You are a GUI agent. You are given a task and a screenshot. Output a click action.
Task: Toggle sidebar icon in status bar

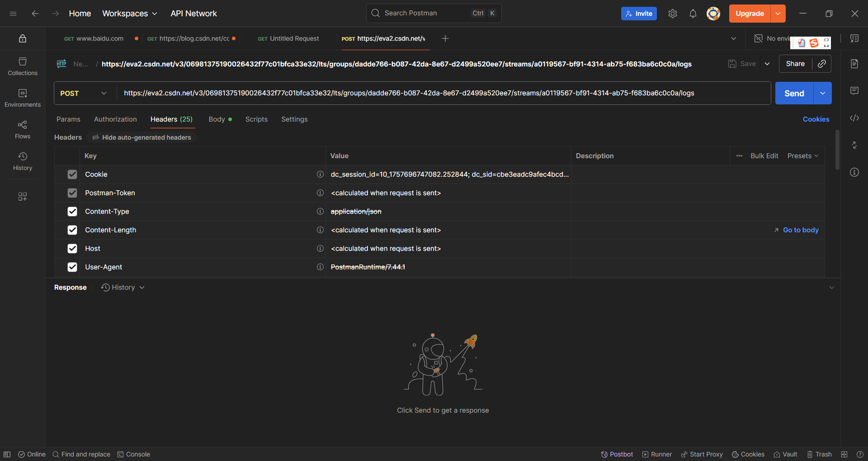[7, 454]
